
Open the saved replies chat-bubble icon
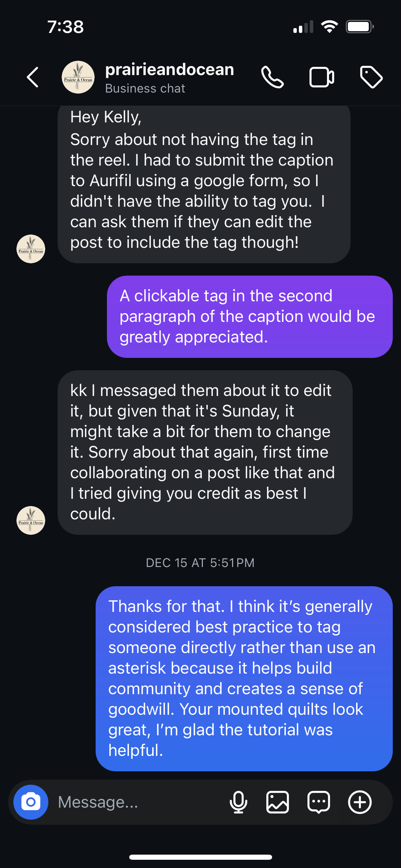tap(319, 802)
